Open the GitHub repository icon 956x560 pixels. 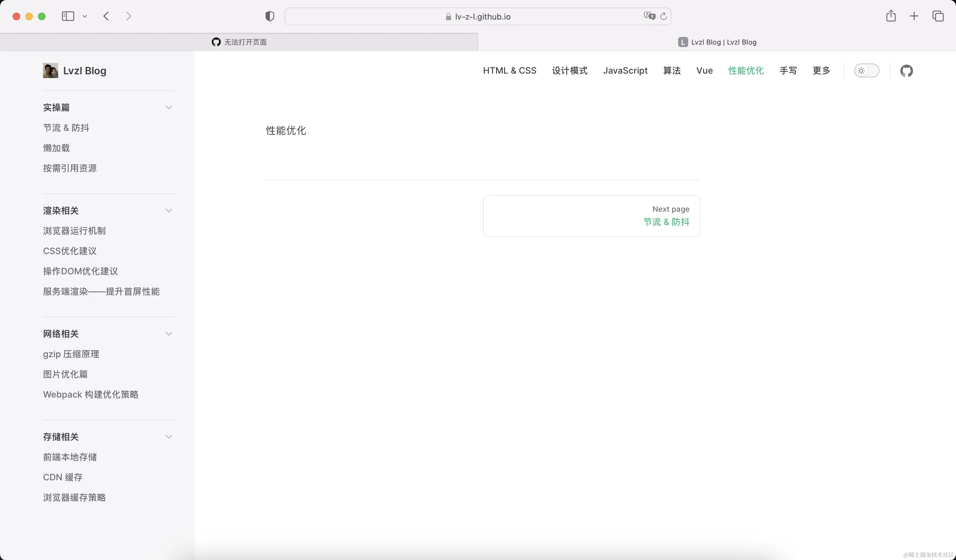(906, 71)
